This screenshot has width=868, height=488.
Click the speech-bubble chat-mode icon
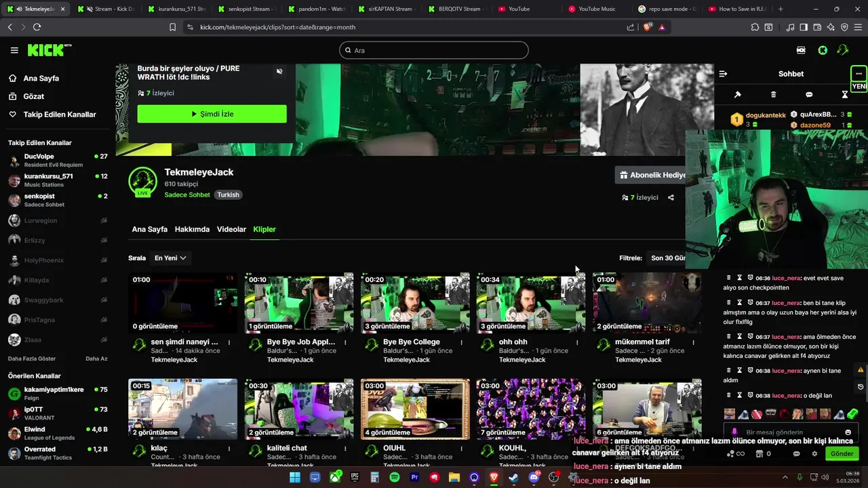(x=809, y=95)
